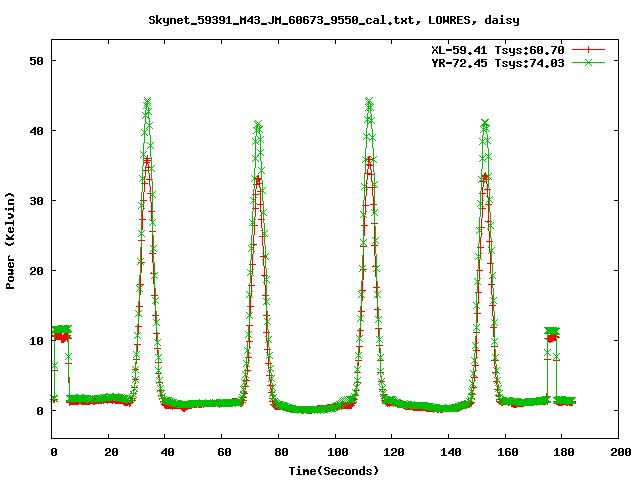Click legend entry XL-59.41 Tsys:60.70
Image resolution: width=640 pixels, height=480 pixels.
[498, 50]
